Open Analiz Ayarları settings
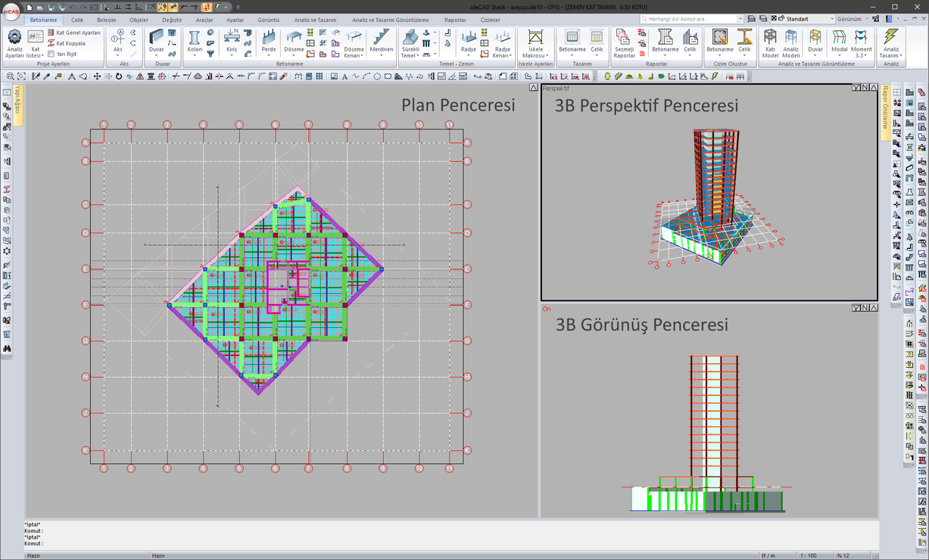 click(x=14, y=43)
